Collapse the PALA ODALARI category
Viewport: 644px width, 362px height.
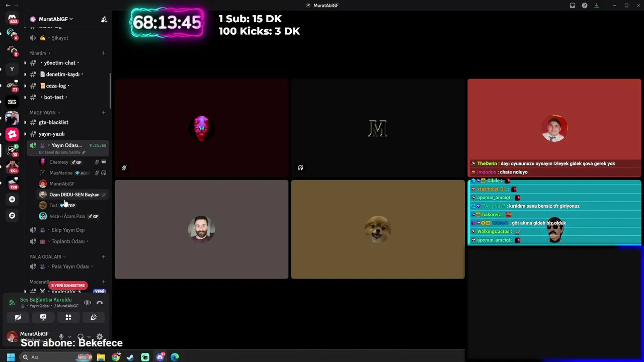(x=47, y=256)
